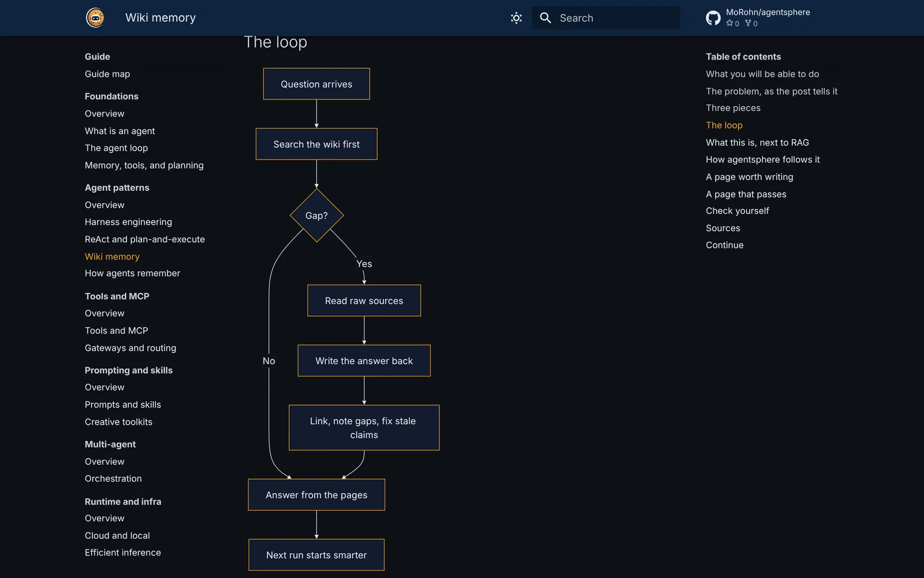Open How agents remember page
924x578 pixels.
tap(132, 273)
